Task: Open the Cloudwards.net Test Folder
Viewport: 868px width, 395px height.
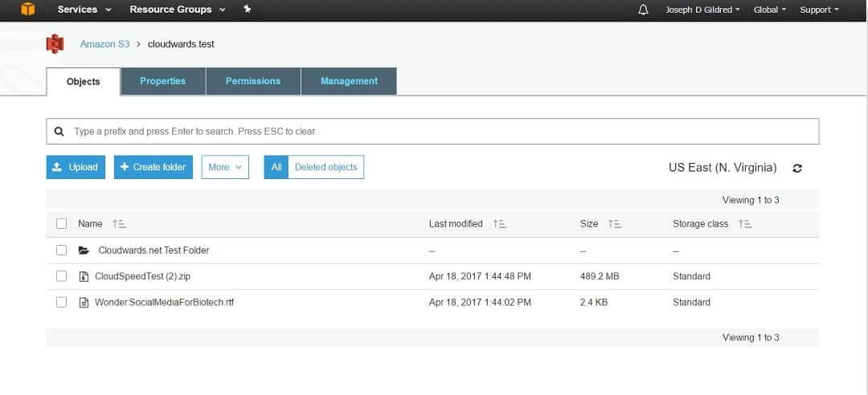Action: (154, 250)
